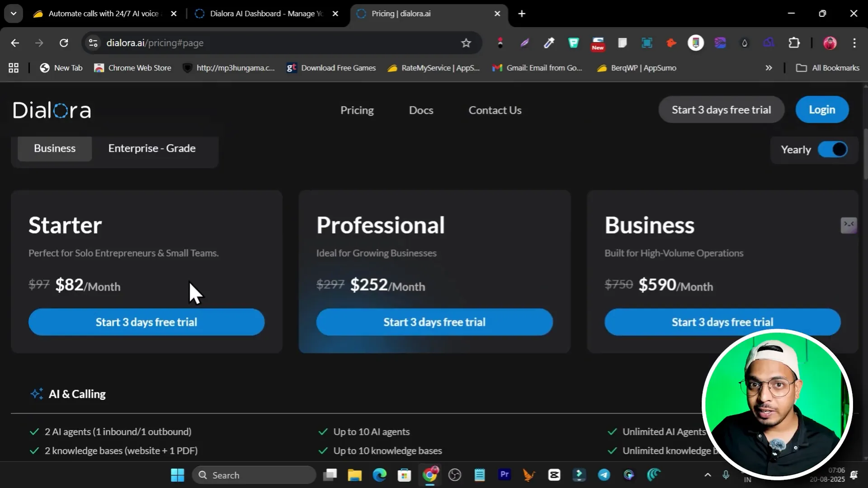Image resolution: width=868 pixels, height=488 pixels.
Task: Click the page vertical scrollbar thumb
Action: 865,154
